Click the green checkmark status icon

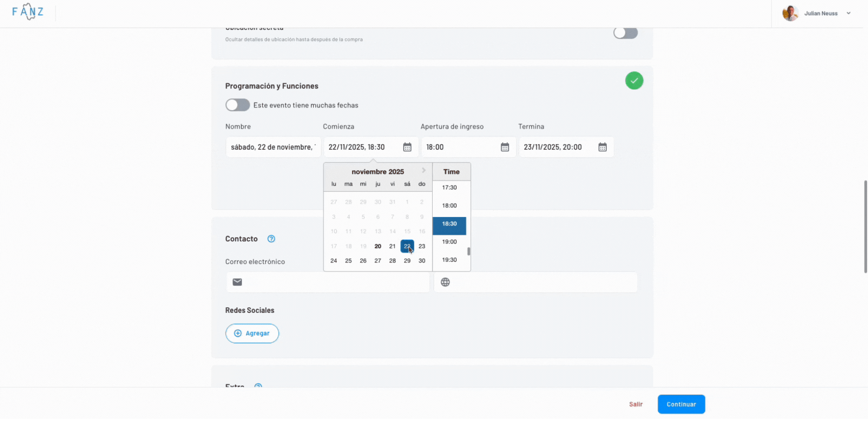[x=634, y=81]
